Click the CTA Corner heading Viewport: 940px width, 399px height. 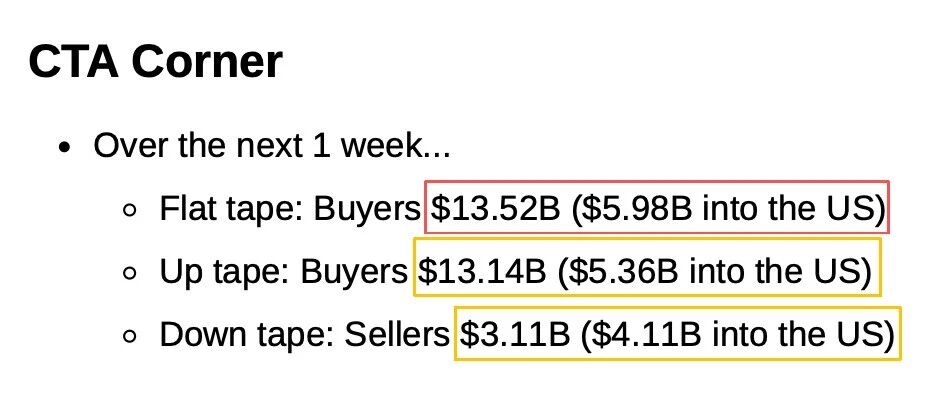pyautogui.click(x=155, y=61)
